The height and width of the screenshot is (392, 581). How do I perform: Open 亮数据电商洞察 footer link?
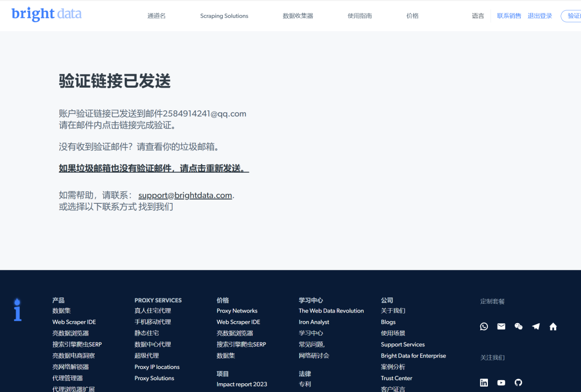click(x=73, y=355)
